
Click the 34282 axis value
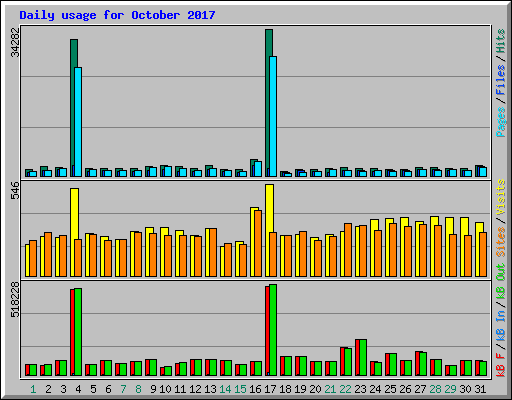pos(15,42)
